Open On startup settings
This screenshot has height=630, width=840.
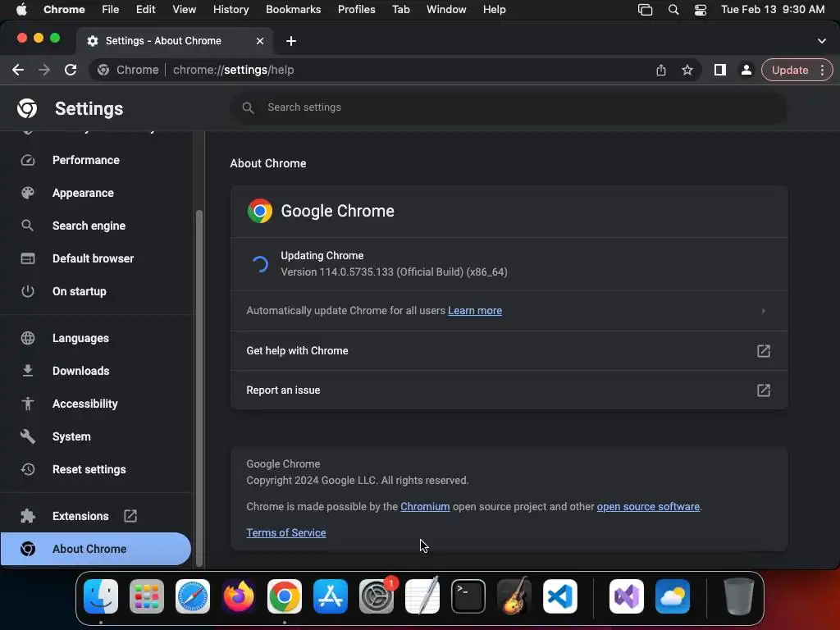point(97,291)
